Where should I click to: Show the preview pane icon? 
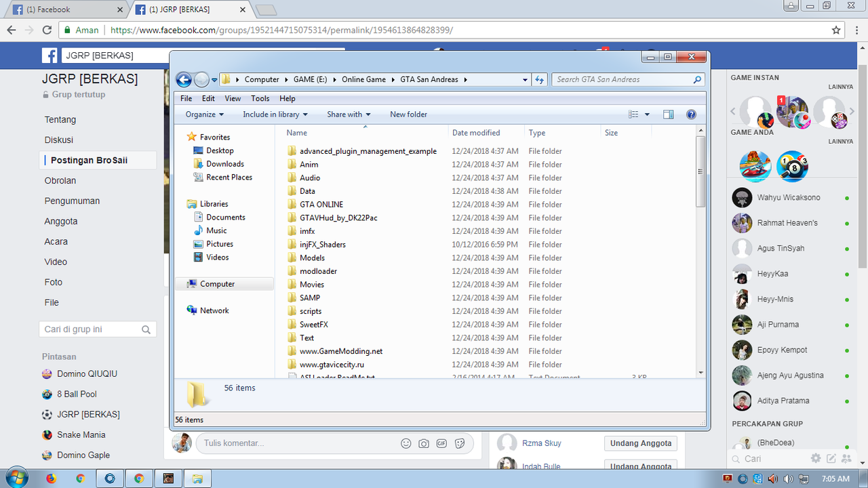(x=669, y=115)
